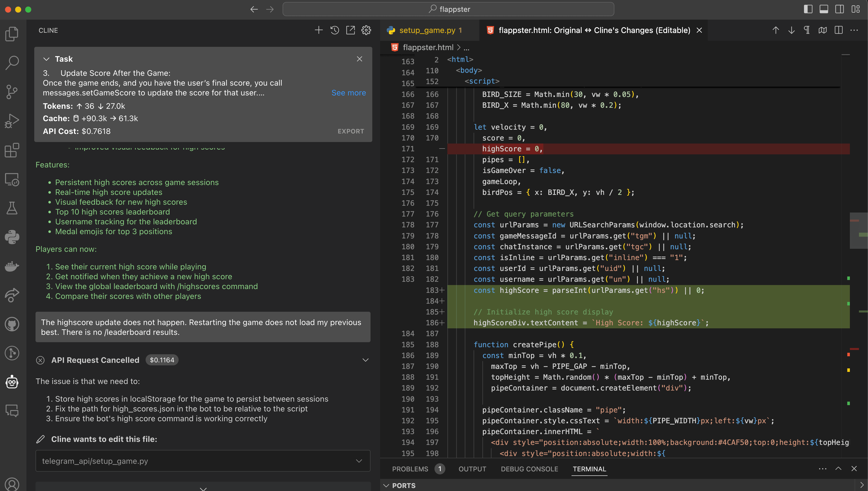Select the user feedback message bubble
Image resolution: width=868 pixels, height=491 pixels.
tap(203, 327)
